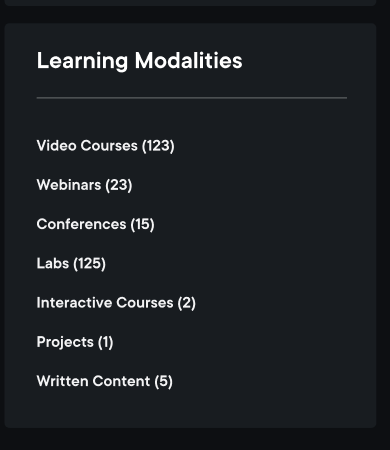The width and height of the screenshot is (390, 450).
Task: Click the (125) count beside Labs
Action: (89, 264)
